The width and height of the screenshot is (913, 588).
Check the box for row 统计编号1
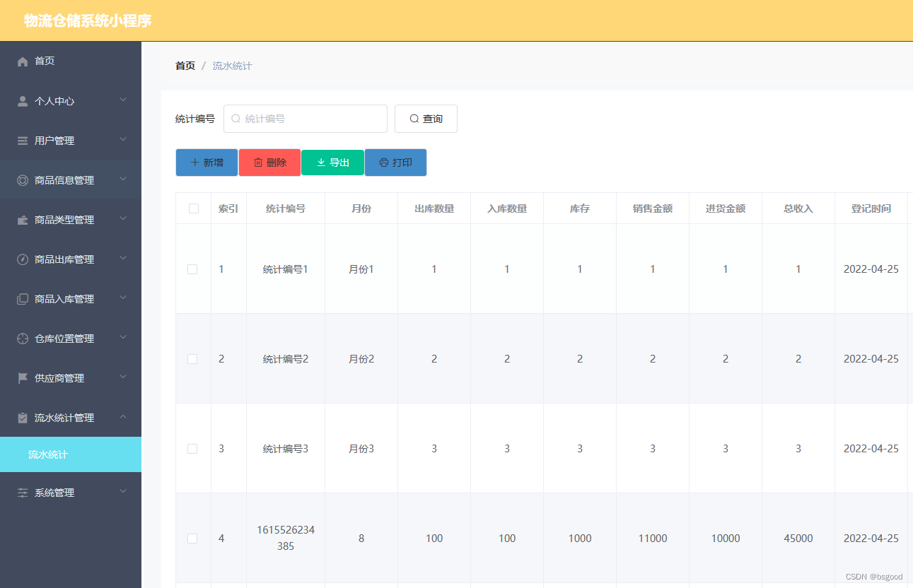point(192,269)
